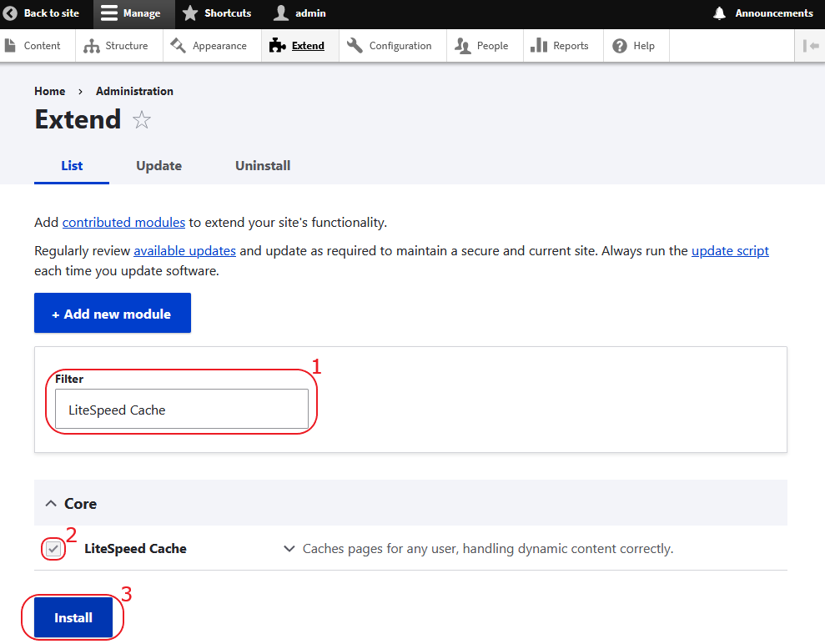
Task: Click the Appearance paintbrush icon
Action: pyautogui.click(x=178, y=46)
